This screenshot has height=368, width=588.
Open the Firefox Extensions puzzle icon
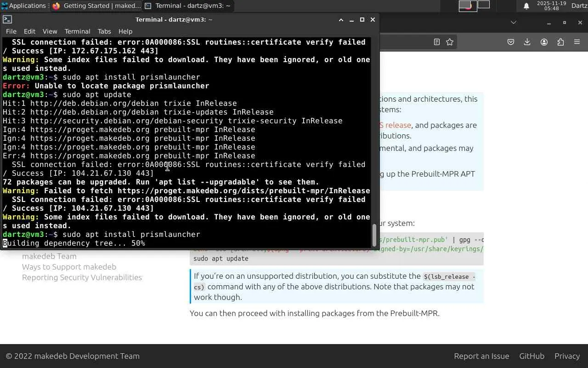[x=560, y=42]
